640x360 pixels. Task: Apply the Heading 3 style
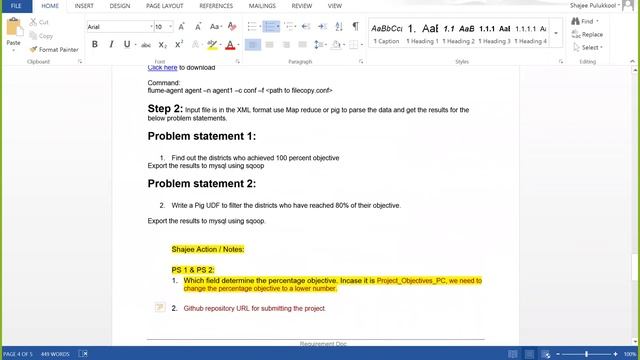(494, 33)
